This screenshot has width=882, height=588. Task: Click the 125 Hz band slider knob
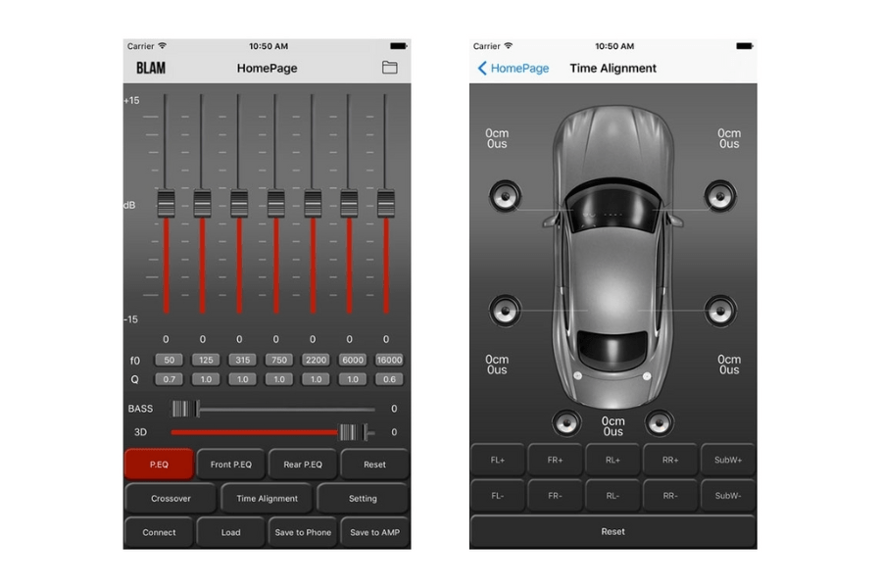click(203, 203)
